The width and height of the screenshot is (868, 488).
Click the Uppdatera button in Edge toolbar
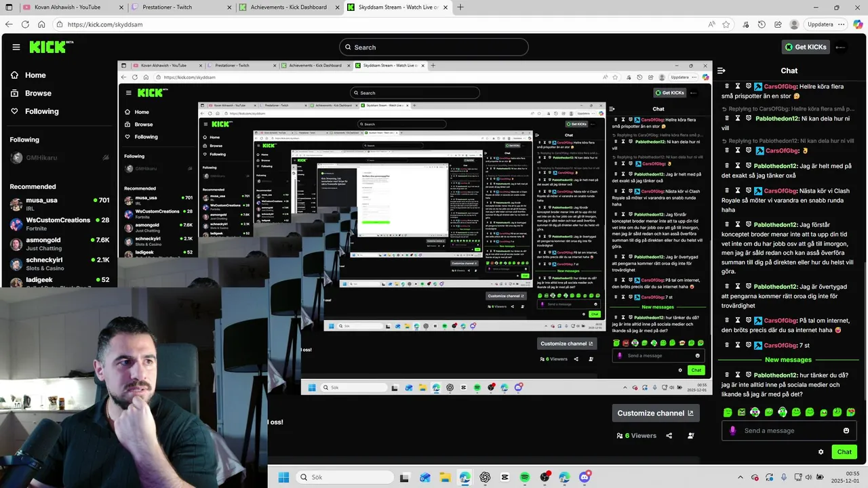tap(820, 24)
